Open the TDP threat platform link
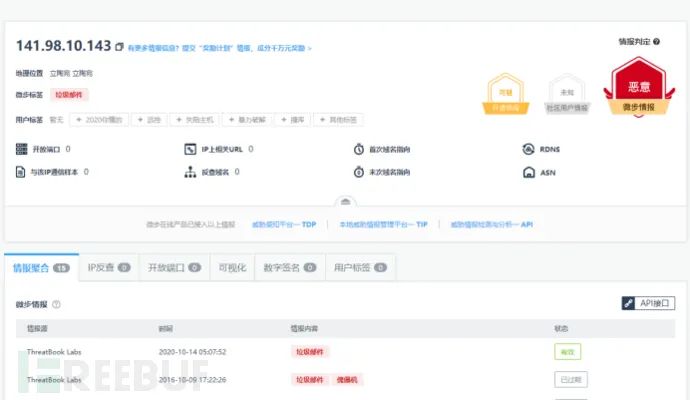Image resolution: width=690 pixels, height=400 pixels. coord(284,224)
